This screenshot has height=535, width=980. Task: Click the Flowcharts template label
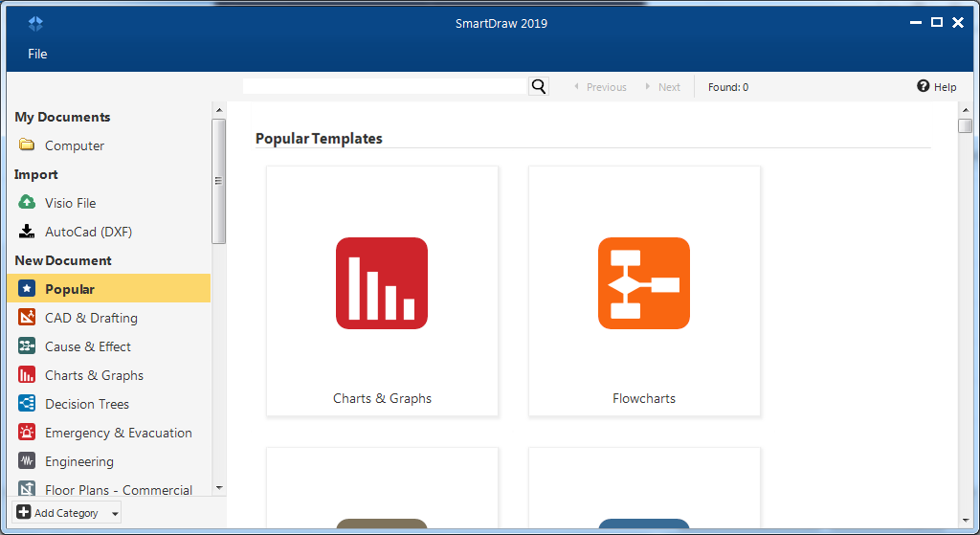point(644,398)
